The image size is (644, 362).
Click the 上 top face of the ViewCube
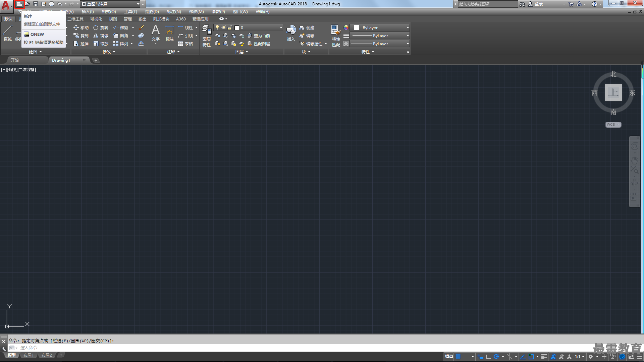[613, 93]
